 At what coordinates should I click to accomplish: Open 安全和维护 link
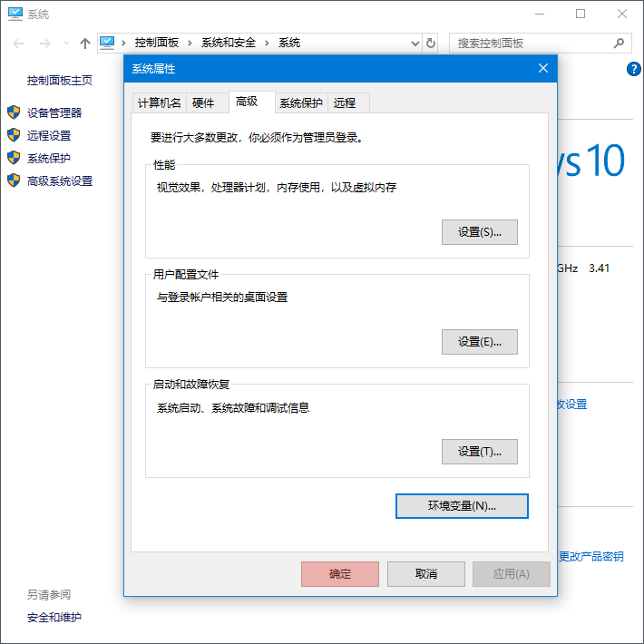point(54,618)
